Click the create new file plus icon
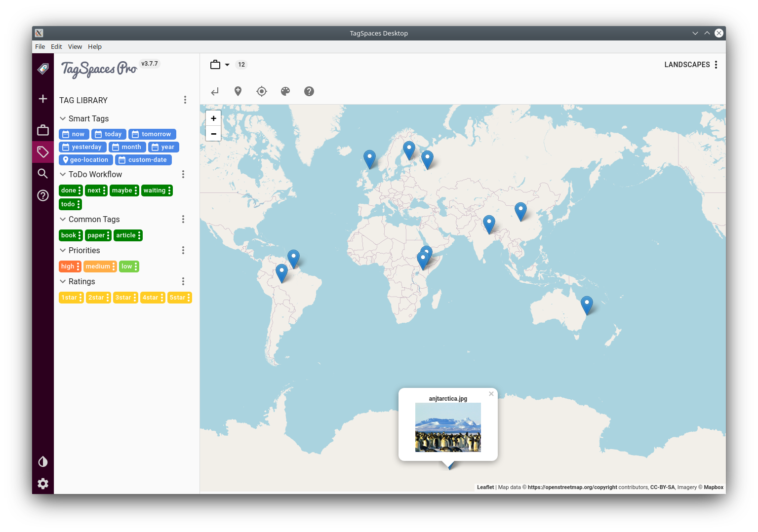Screen dimensions: 758x532 click(x=43, y=99)
